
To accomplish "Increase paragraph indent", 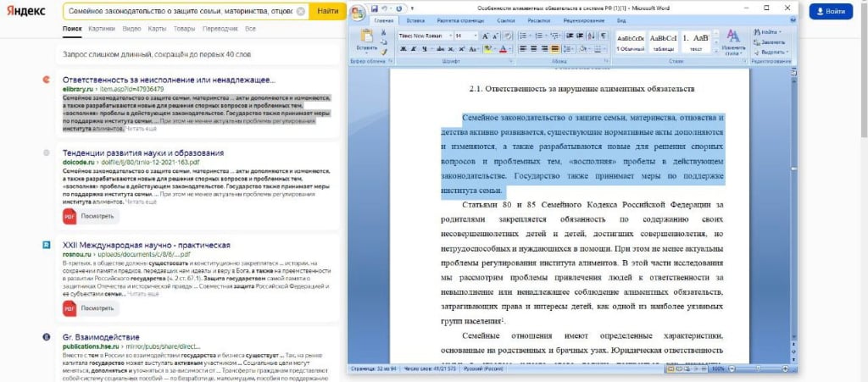I will (x=579, y=36).
